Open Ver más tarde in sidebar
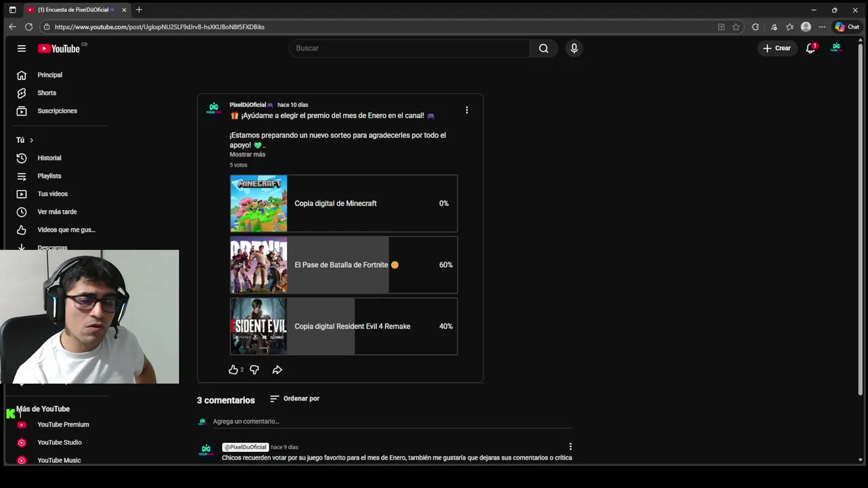868x488 pixels. 57,211
